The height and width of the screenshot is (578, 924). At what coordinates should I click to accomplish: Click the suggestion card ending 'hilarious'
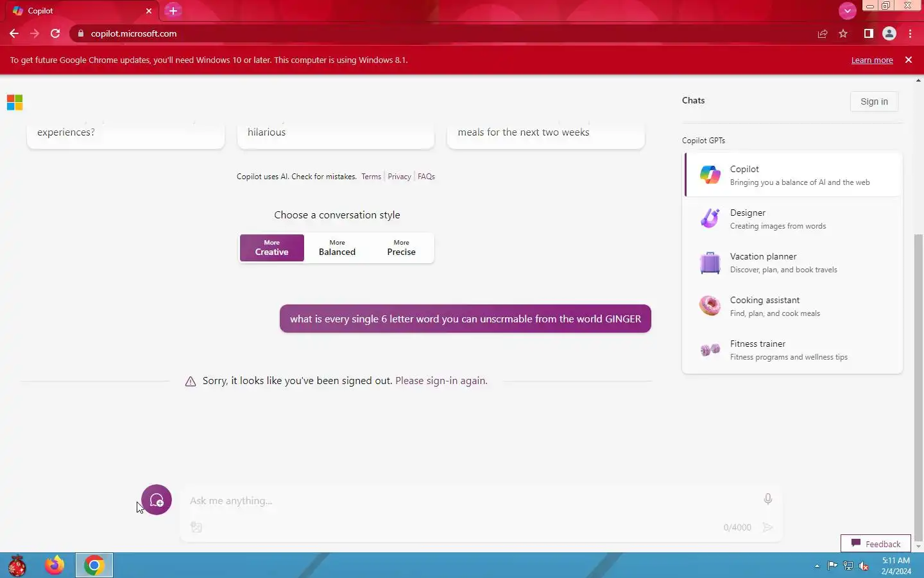pyautogui.click(x=336, y=135)
